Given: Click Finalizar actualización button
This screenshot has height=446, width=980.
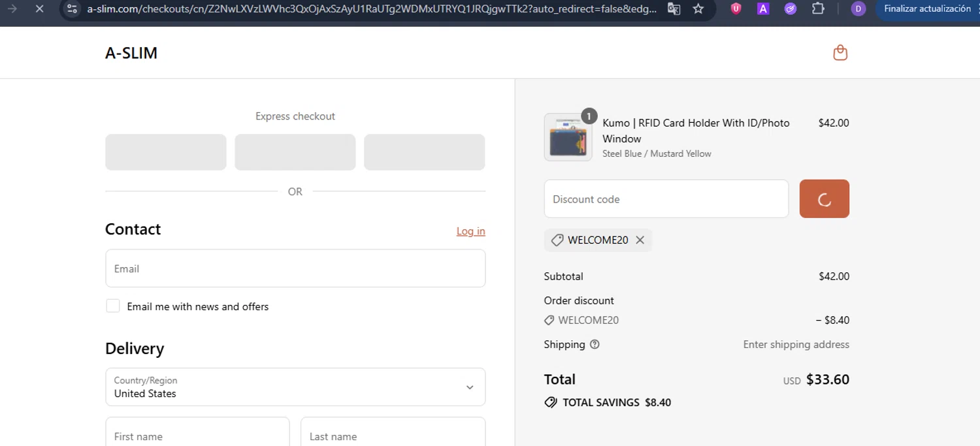Looking at the screenshot, I should click(x=927, y=9).
